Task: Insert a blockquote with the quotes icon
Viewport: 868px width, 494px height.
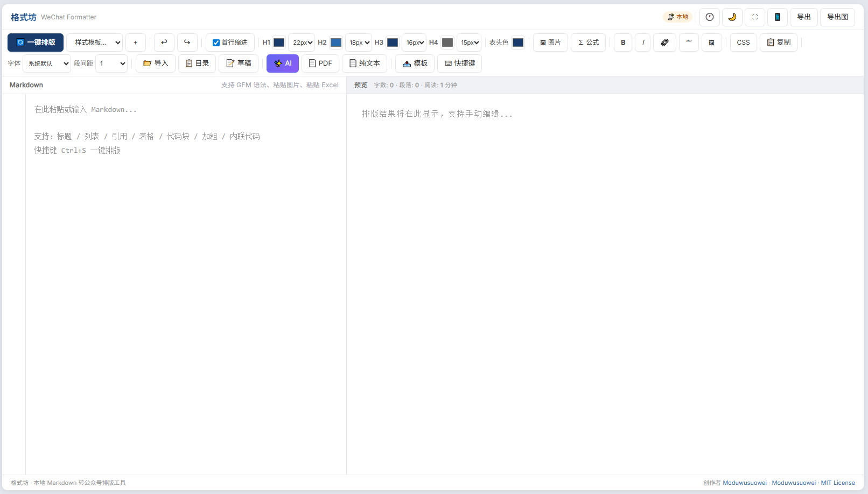Action: tap(689, 43)
